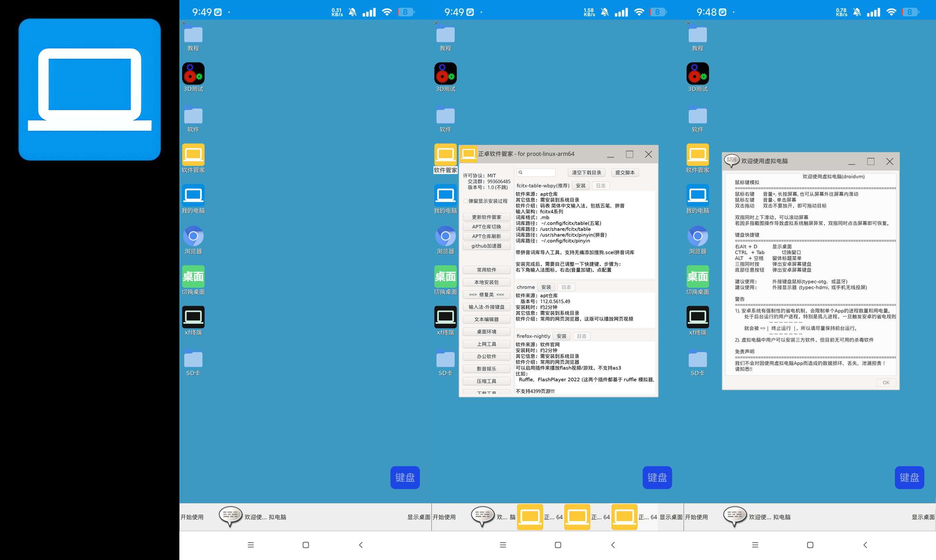Switch to 输入法-外接键盘 category
936x560 pixels.
(x=486, y=307)
